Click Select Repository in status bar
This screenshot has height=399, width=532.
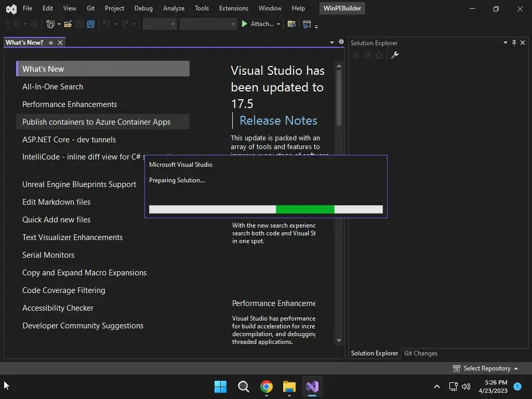[x=485, y=368]
